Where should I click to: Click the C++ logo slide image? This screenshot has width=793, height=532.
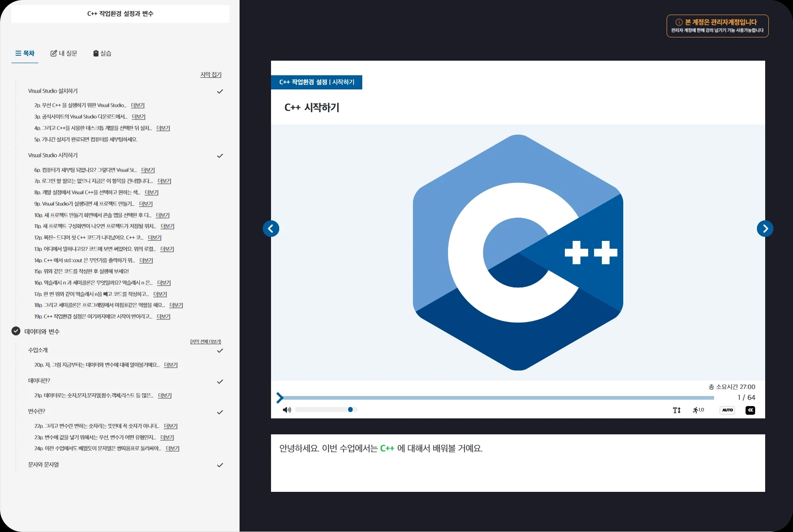pyautogui.click(x=518, y=252)
